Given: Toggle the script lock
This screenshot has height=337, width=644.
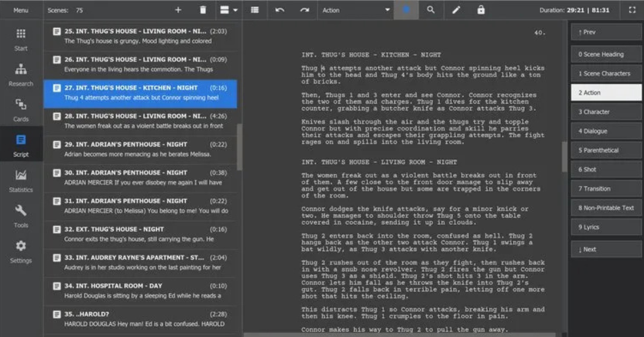Looking at the screenshot, I should pos(480,10).
